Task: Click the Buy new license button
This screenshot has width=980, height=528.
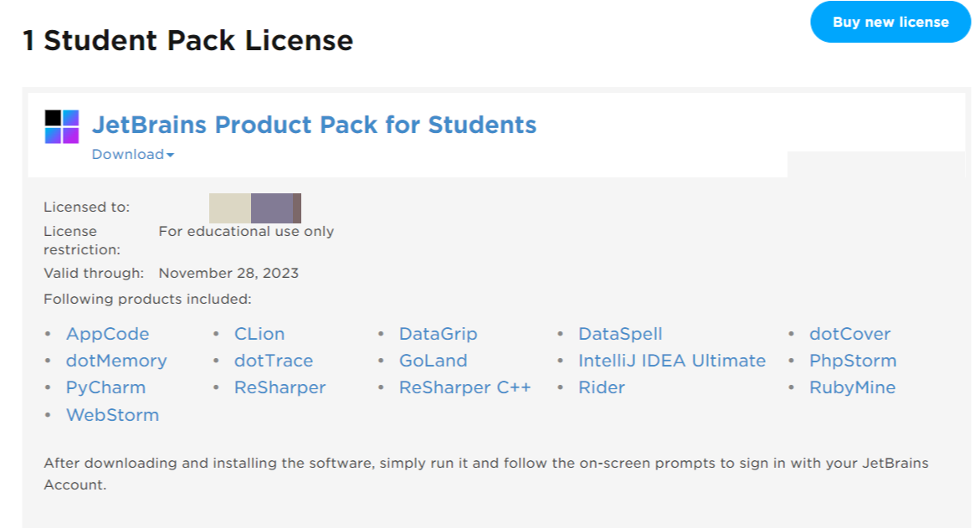Action: (x=890, y=22)
